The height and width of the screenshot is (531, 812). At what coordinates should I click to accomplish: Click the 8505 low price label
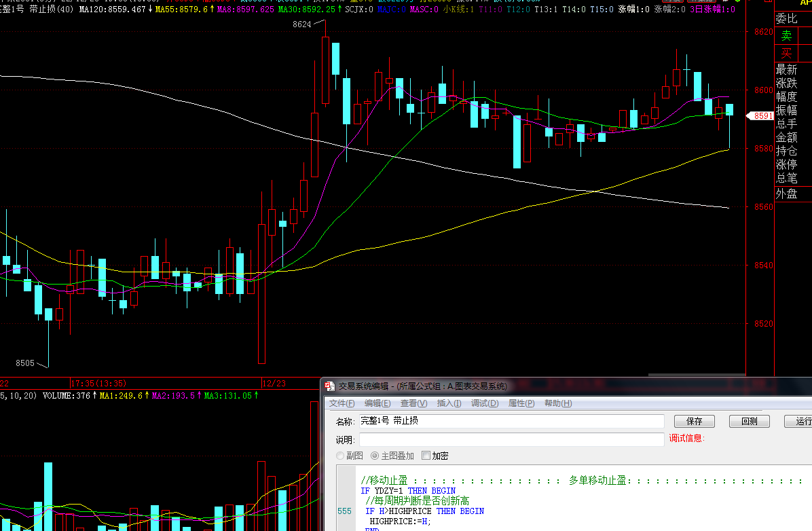point(25,363)
